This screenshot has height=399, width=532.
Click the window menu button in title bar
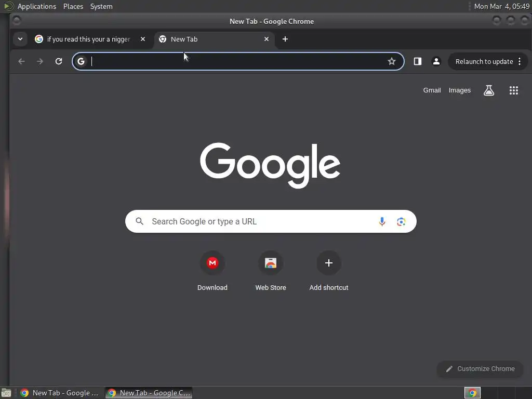tap(16, 21)
